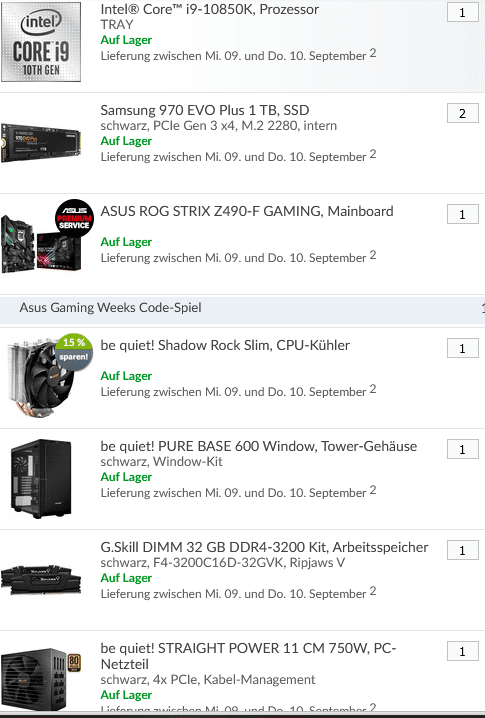Screen dimensions: 485x718
Task: Open be quiet! STRAIGHT POWER 11 CM 750W link
Action: point(248,656)
